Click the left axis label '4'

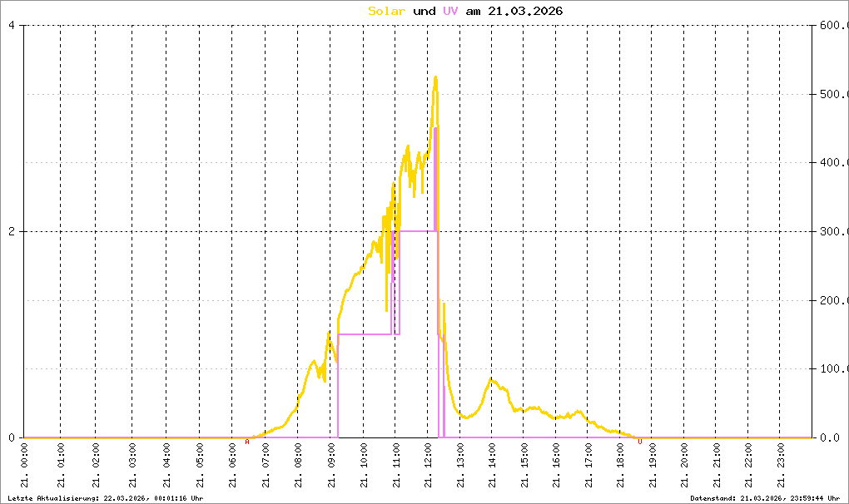[x=12, y=25]
